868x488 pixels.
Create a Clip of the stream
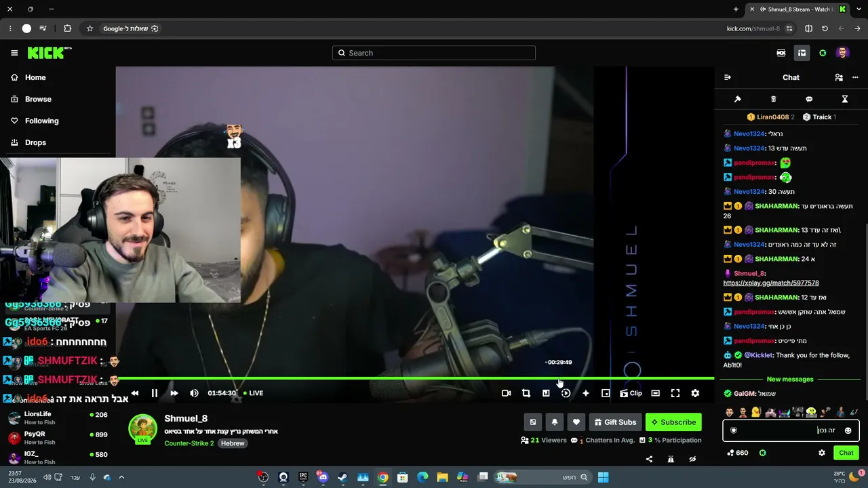[x=631, y=393]
